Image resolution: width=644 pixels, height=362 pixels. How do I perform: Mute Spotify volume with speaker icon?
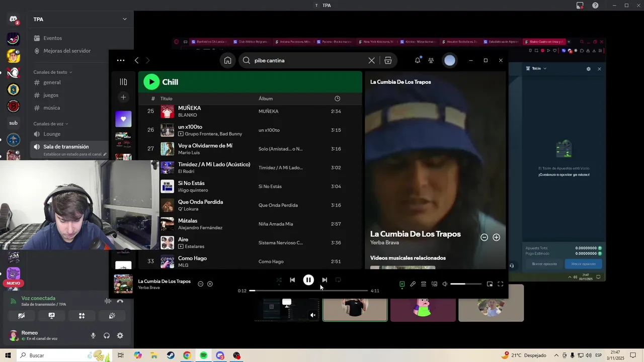point(445,284)
